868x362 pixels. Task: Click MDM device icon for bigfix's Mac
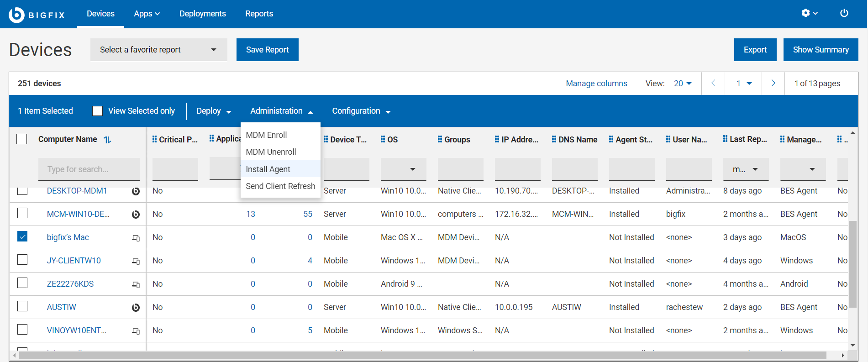(136, 238)
